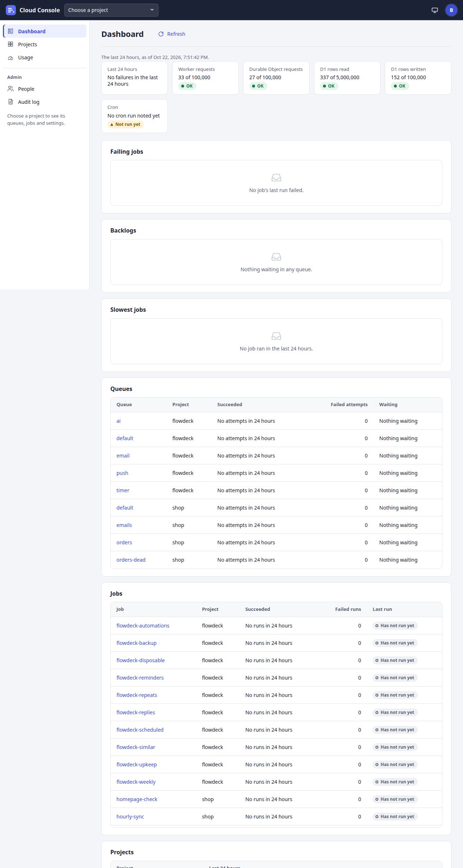The width and height of the screenshot is (463, 868).
Task: Open the flowdeck-backup job
Action: (136, 643)
